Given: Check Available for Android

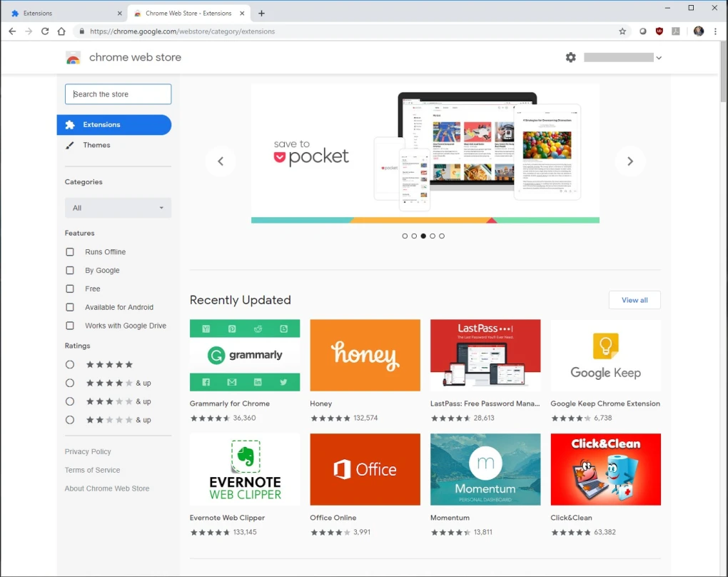Looking at the screenshot, I should pos(70,307).
